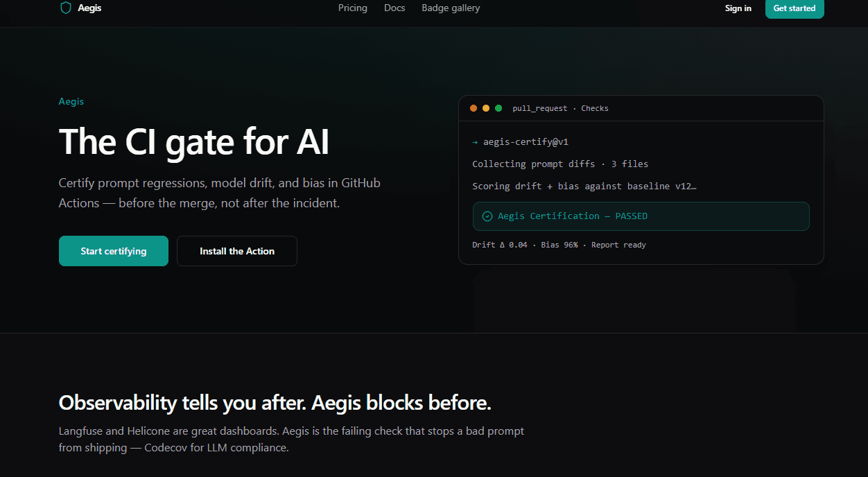Image resolution: width=868 pixels, height=477 pixels.
Task: Open the Docs page
Action: tap(394, 8)
